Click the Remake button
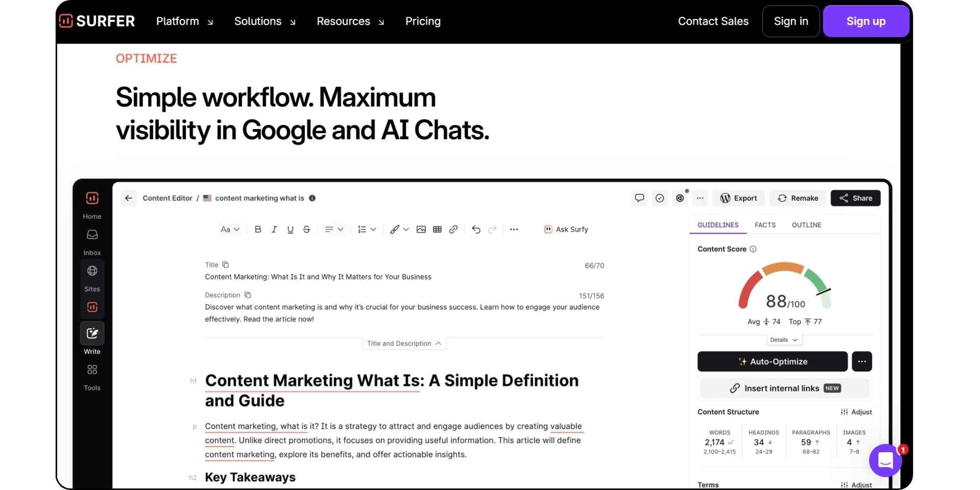 click(798, 198)
